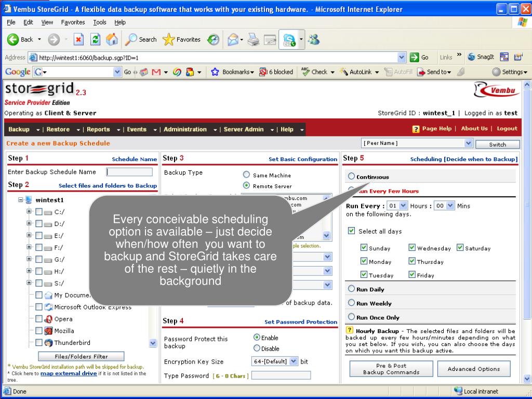
Task: Select the Run Daily radio button
Action: click(x=351, y=289)
